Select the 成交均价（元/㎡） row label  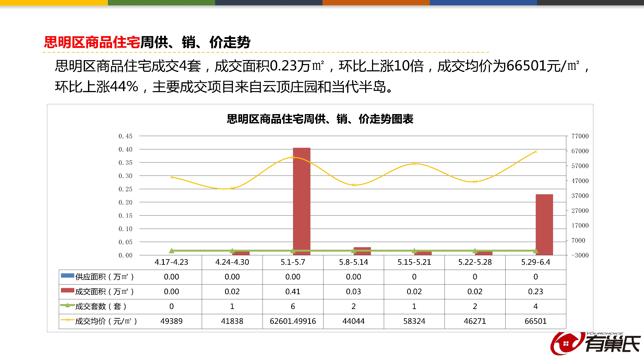[x=106, y=321]
